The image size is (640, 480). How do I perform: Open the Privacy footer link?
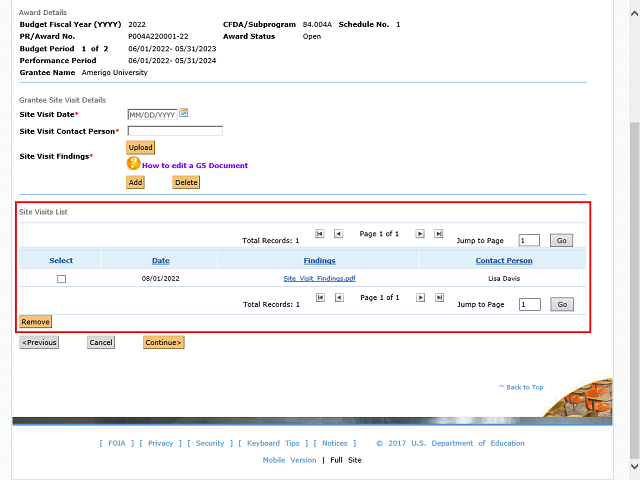[160, 443]
